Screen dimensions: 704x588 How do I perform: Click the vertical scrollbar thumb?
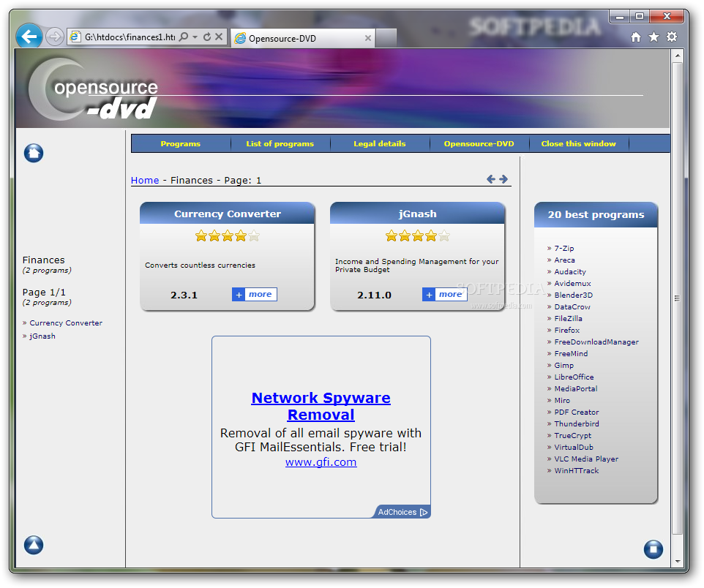677,298
